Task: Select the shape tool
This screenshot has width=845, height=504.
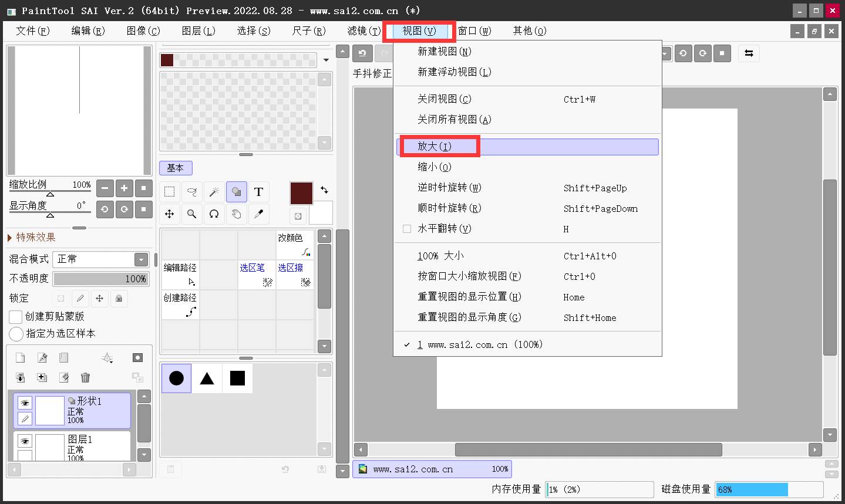Action: [237, 192]
